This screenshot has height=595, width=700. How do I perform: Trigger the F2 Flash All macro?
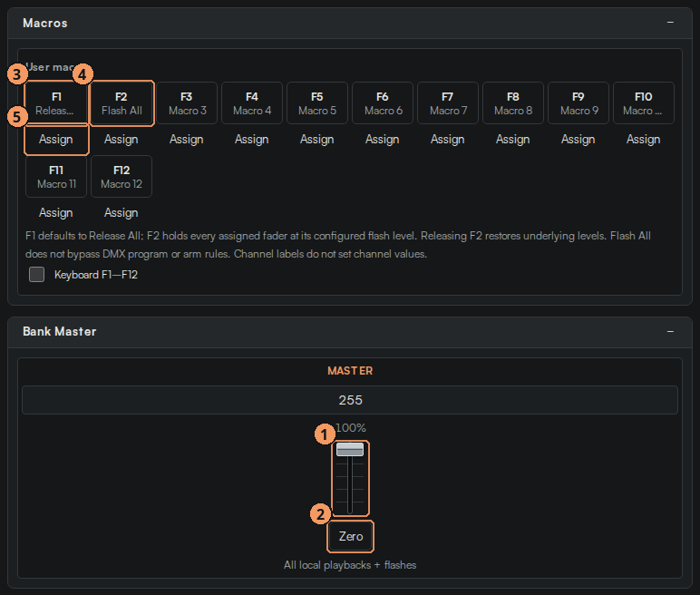click(122, 103)
